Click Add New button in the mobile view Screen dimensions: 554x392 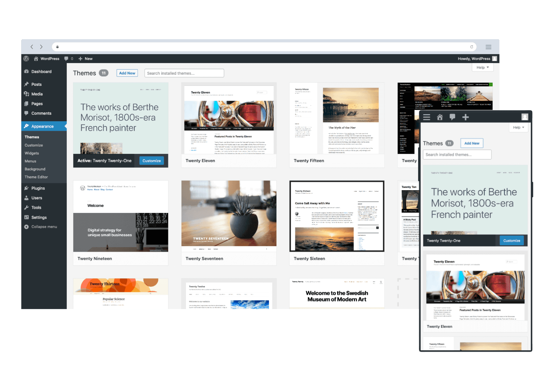pyautogui.click(x=472, y=143)
